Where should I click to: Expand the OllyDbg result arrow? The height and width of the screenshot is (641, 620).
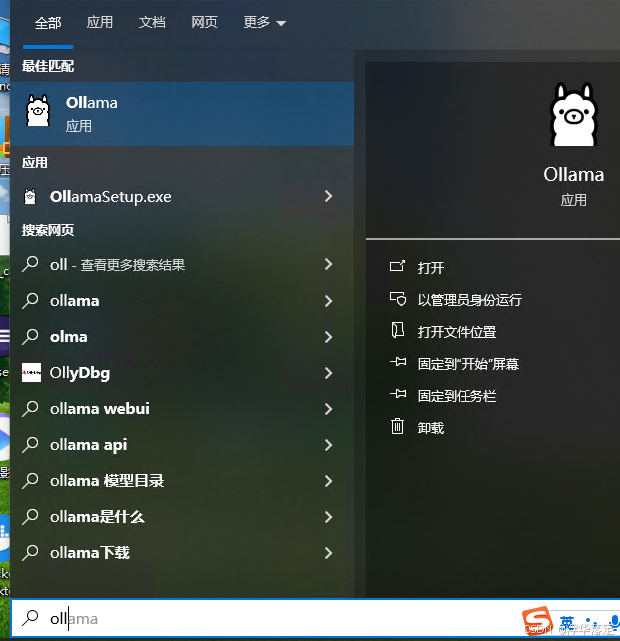tap(328, 373)
